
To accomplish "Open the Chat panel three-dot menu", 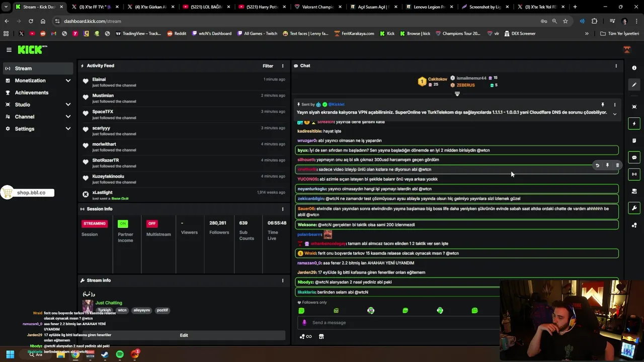I will (x=616, y=66).
